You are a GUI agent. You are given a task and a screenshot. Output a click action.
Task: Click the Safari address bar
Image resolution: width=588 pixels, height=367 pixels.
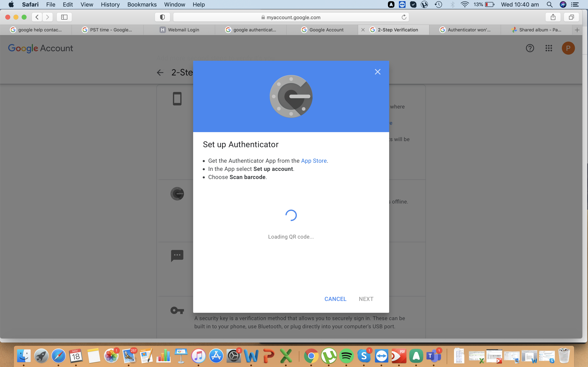click(292, 17)
